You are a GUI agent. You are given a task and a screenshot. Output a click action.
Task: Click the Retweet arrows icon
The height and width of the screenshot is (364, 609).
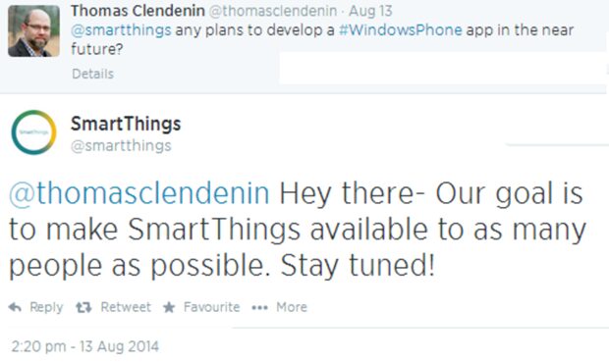[83, 308]
